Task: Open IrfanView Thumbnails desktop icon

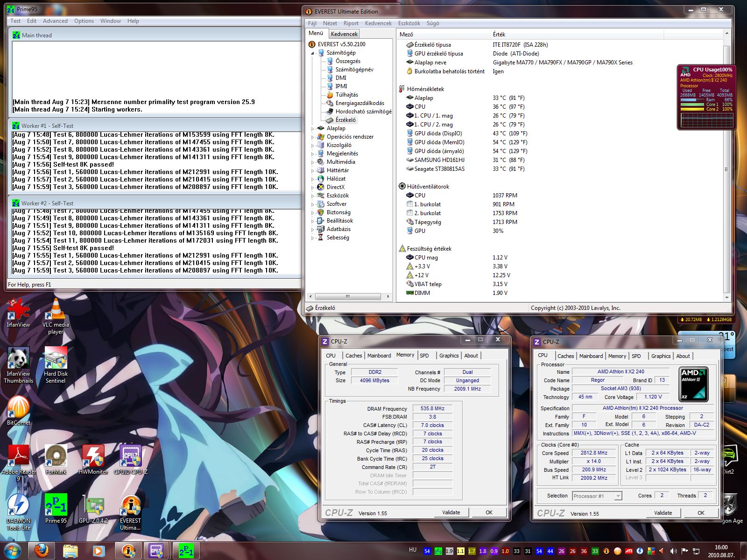Action: (18, 365)
